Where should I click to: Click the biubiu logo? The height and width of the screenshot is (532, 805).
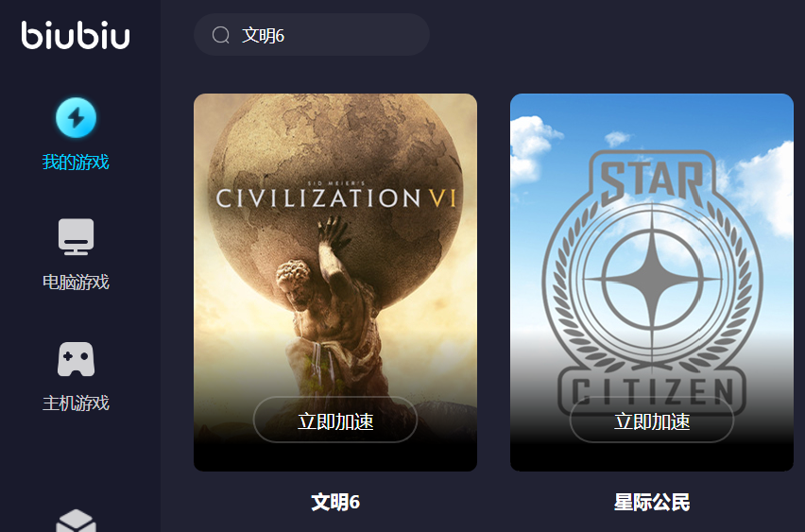click(x=76, y=35)
